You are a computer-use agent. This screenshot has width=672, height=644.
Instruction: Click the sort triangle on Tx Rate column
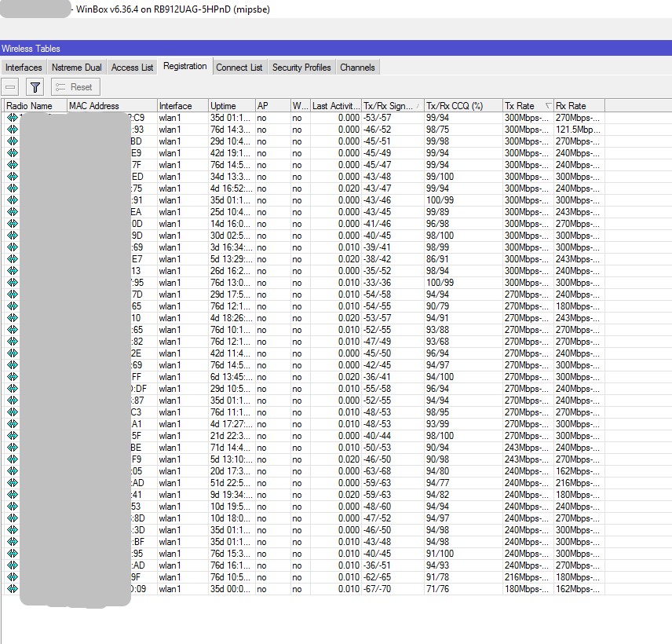point(549,105)
